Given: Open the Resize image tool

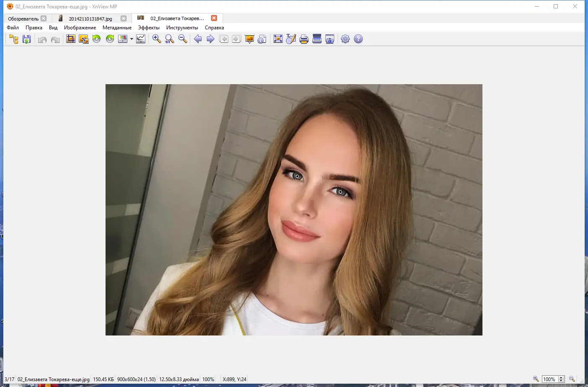Looking at the screenshot, I should pos(84,39).
